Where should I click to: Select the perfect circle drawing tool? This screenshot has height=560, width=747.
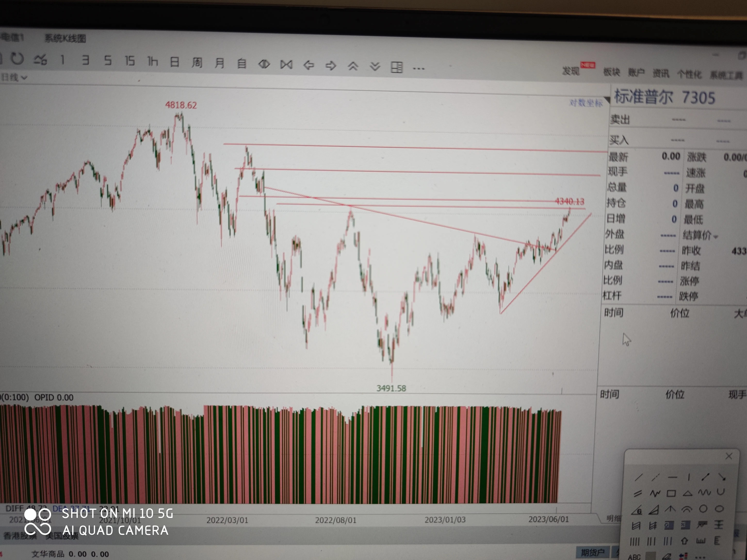[x=703, y=509]
